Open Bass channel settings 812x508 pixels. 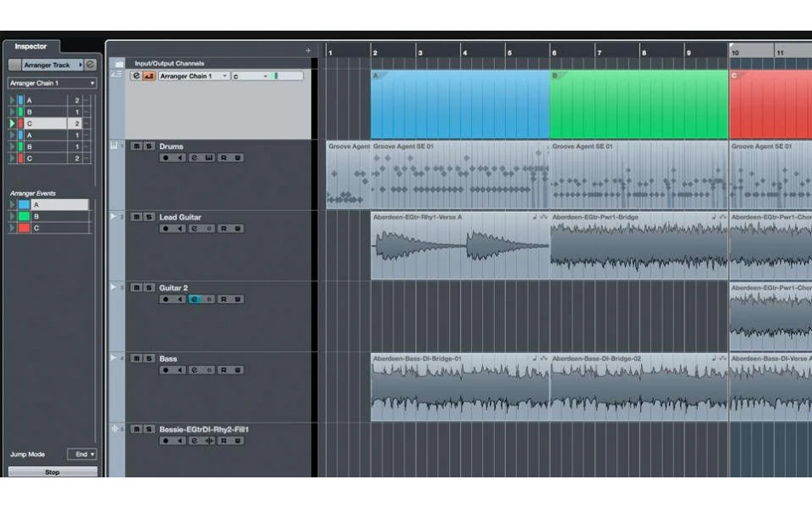[194, 370]
